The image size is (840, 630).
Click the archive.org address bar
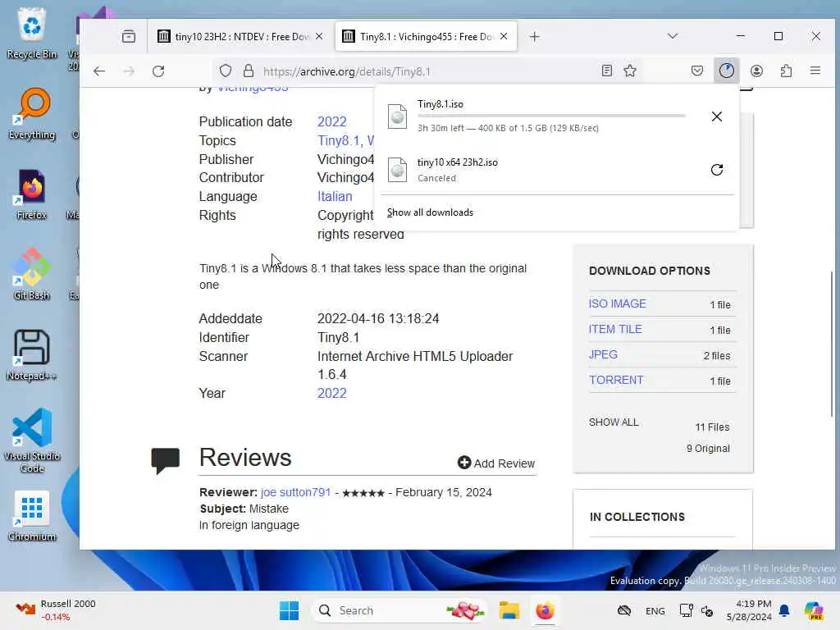point(428,71)
